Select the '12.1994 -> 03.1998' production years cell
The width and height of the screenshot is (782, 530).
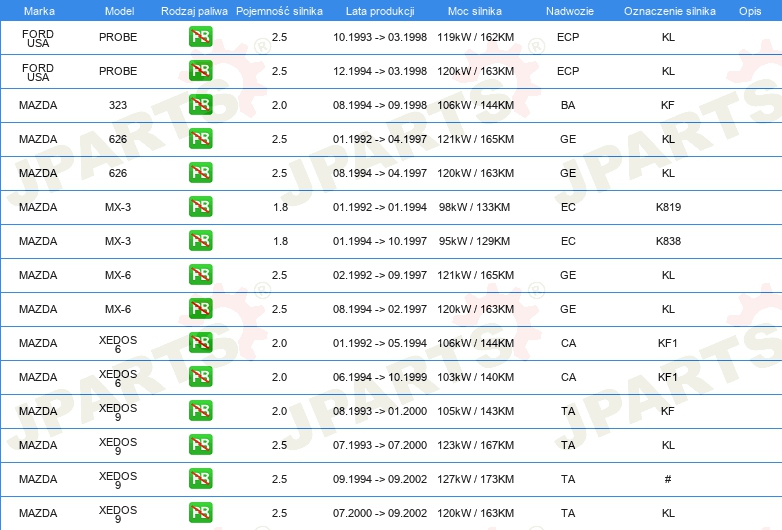(x=380, y=71)
